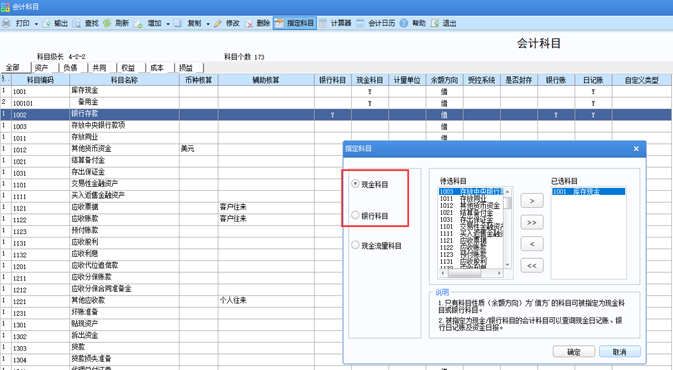Click the 币种核算 column header

(199, 80)
